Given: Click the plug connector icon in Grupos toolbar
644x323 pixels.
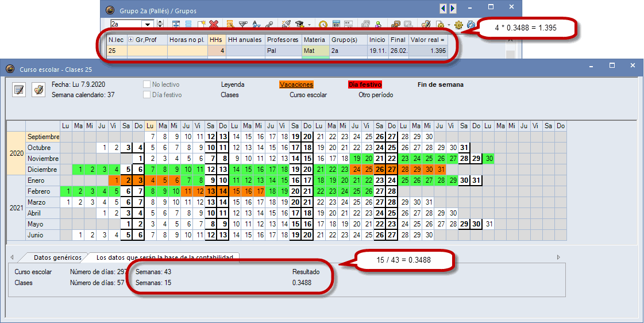Looking at the screenshot, I should (287, 24).
